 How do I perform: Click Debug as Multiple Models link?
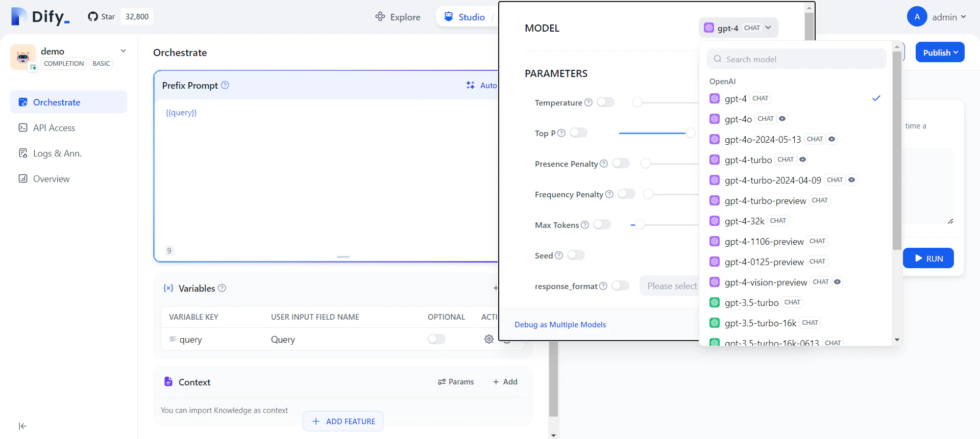[x=560, y=325]
